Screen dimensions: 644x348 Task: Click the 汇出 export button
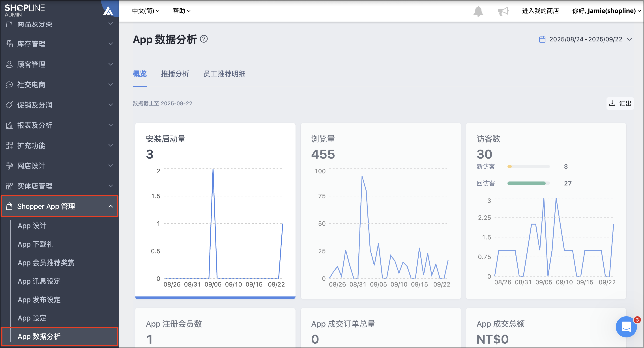pos(620,103)
